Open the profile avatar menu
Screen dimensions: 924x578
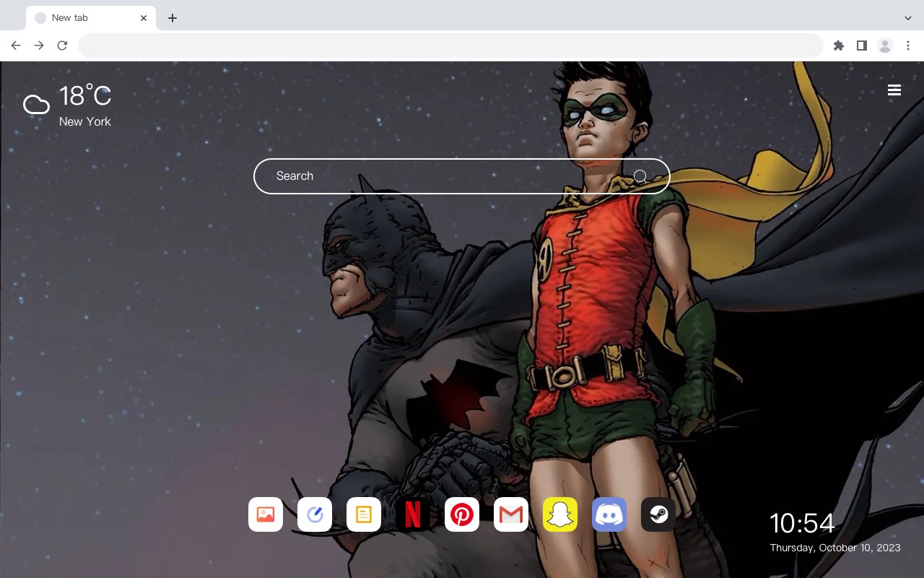(885, 46)
